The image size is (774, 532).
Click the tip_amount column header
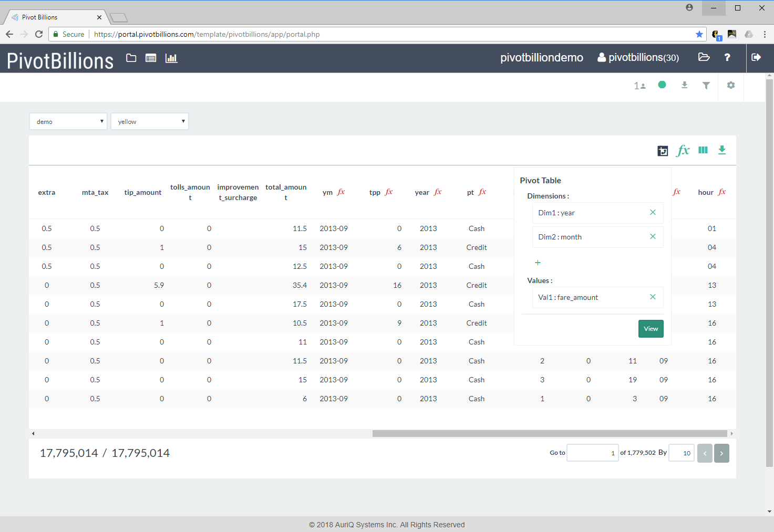pyautogui.click(x=143, y=192)
